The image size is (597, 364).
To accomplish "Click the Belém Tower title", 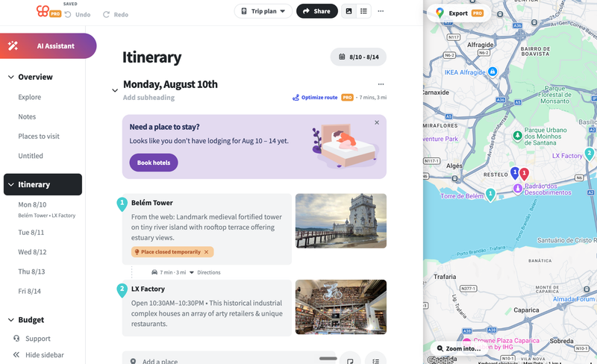I will click(x=152, y=203).
